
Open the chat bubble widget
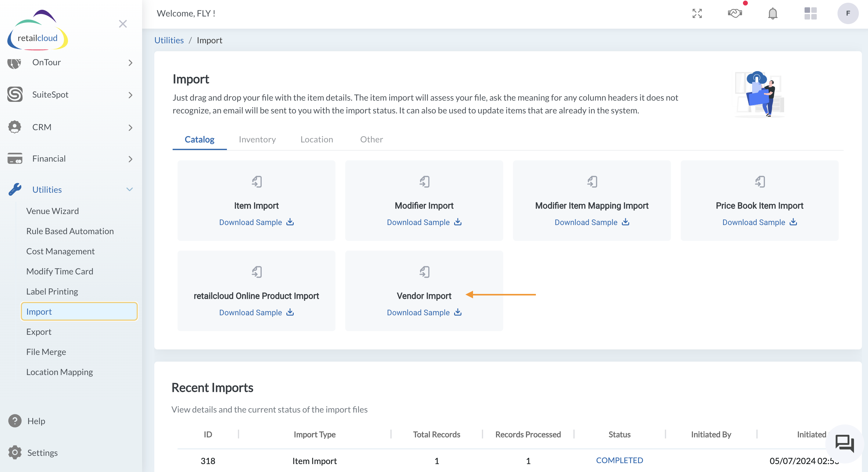845,443
